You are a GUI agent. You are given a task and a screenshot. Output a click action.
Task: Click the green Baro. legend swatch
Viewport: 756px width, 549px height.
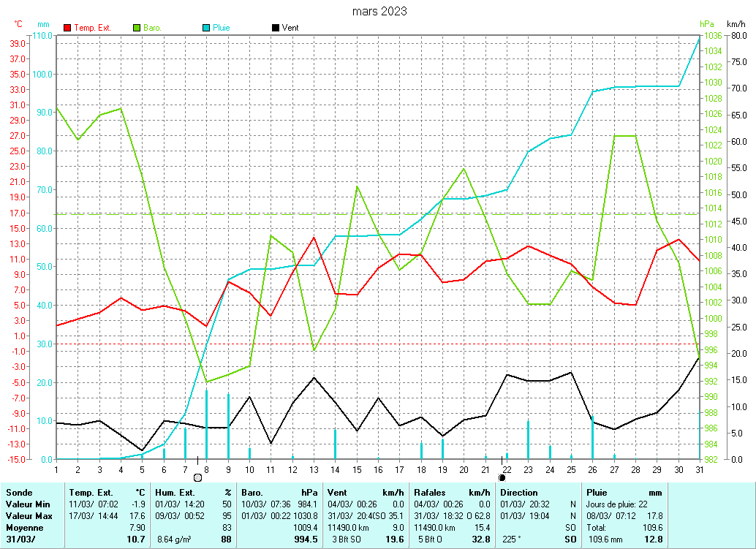click(x=136, y=28)
